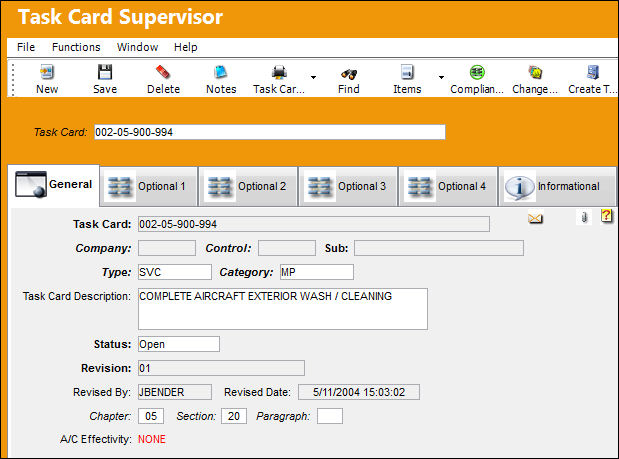Screen dimensions: 619x459
Task: Click the Category field showing MP
Action: (317, 272)
